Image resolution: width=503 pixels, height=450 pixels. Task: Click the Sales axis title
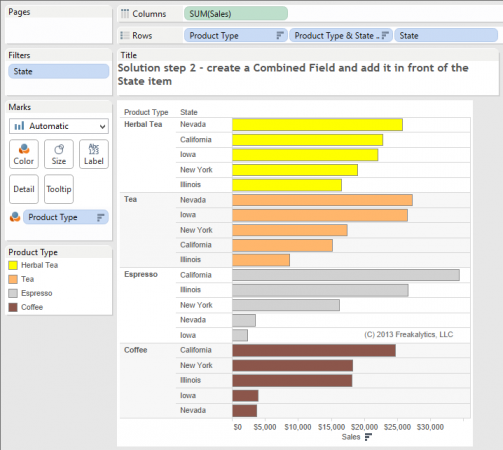tap(351, 437)
